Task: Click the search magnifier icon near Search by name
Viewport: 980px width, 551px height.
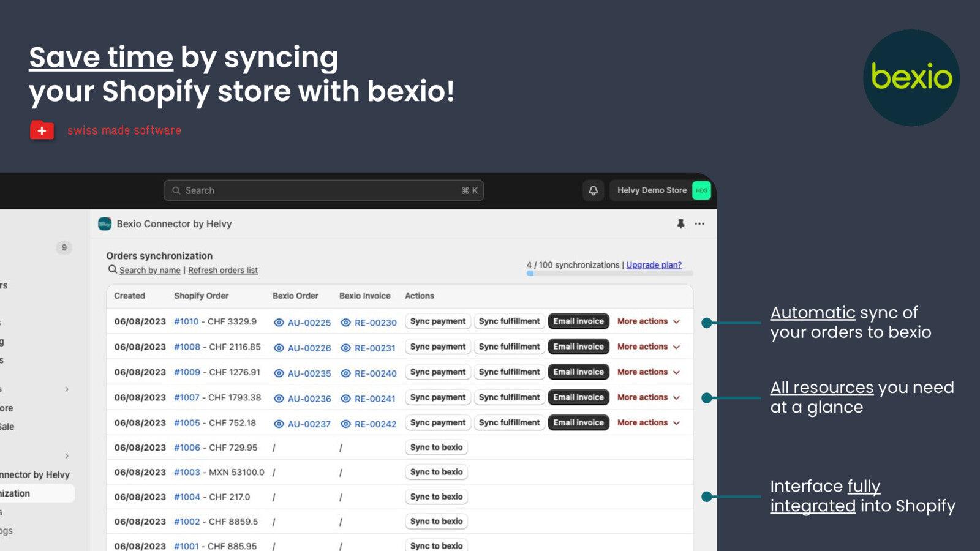Action: [113, 269]
